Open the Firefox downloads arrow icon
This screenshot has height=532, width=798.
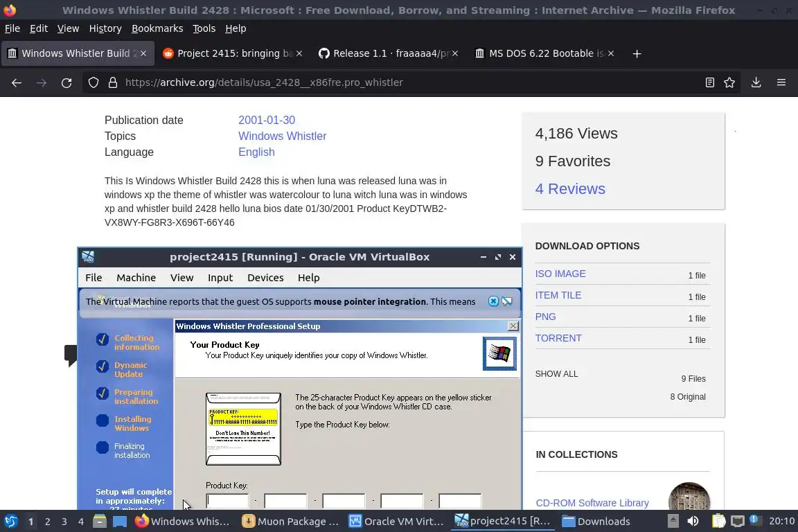click(756, 82)
